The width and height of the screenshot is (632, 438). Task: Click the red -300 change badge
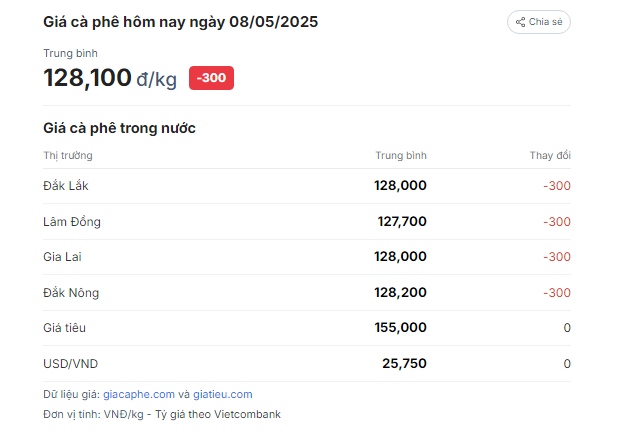tap(211, 78)
